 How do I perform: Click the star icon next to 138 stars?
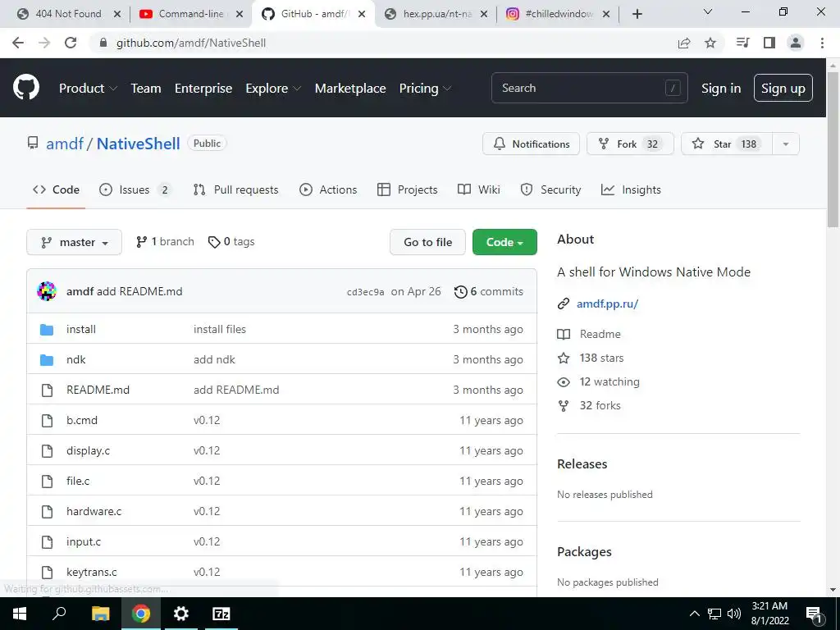[x=564, y=358]
